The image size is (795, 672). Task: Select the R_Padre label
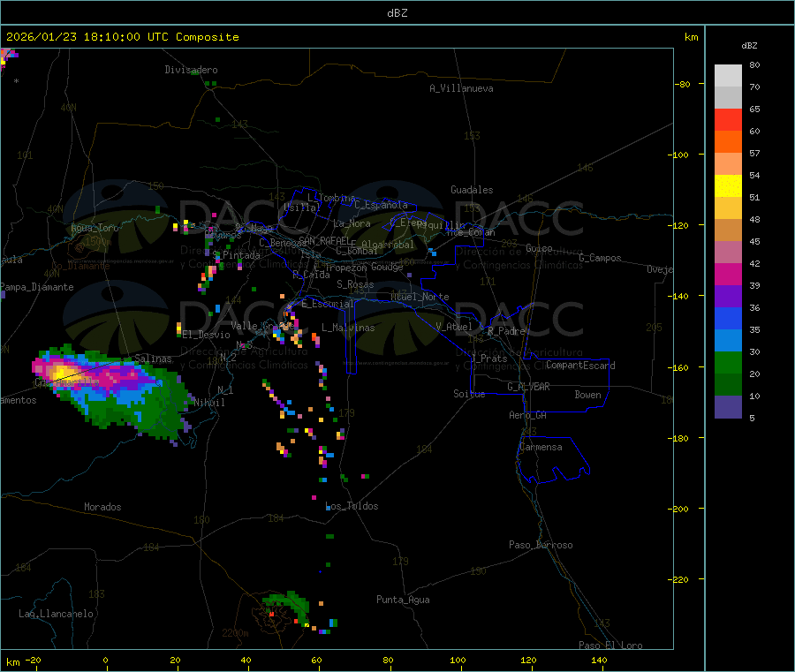506,331
